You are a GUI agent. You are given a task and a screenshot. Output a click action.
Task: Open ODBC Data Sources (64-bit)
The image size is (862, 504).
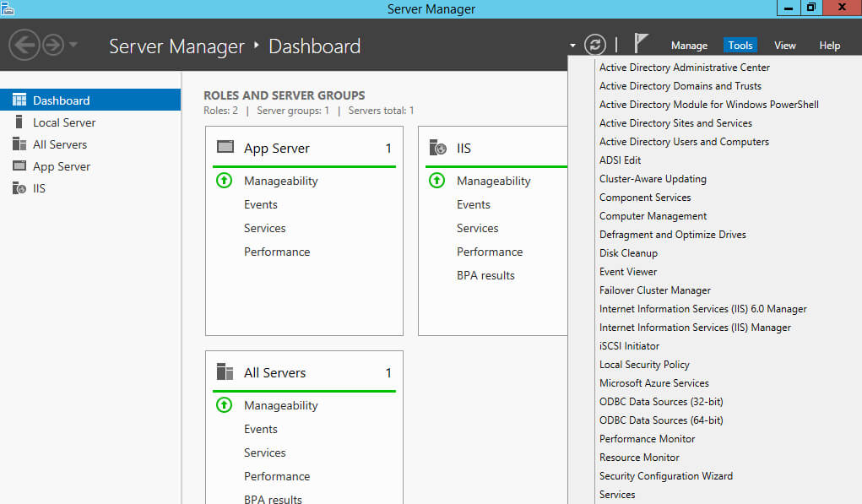tap(661, 420)
